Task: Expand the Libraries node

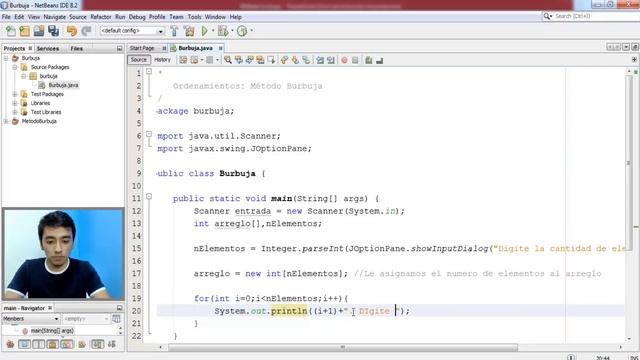Action: (x=15, y=103)
